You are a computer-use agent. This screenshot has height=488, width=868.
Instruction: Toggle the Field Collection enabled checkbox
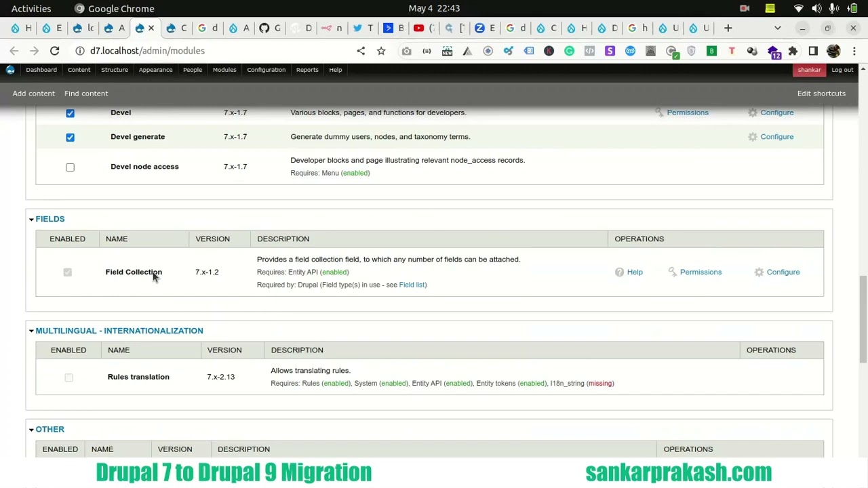pos(67,272)
